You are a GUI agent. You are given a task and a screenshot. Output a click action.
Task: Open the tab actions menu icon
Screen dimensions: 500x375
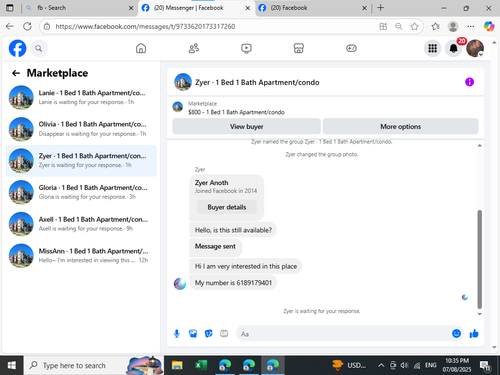pyautogui.click(x=10, y=8)
